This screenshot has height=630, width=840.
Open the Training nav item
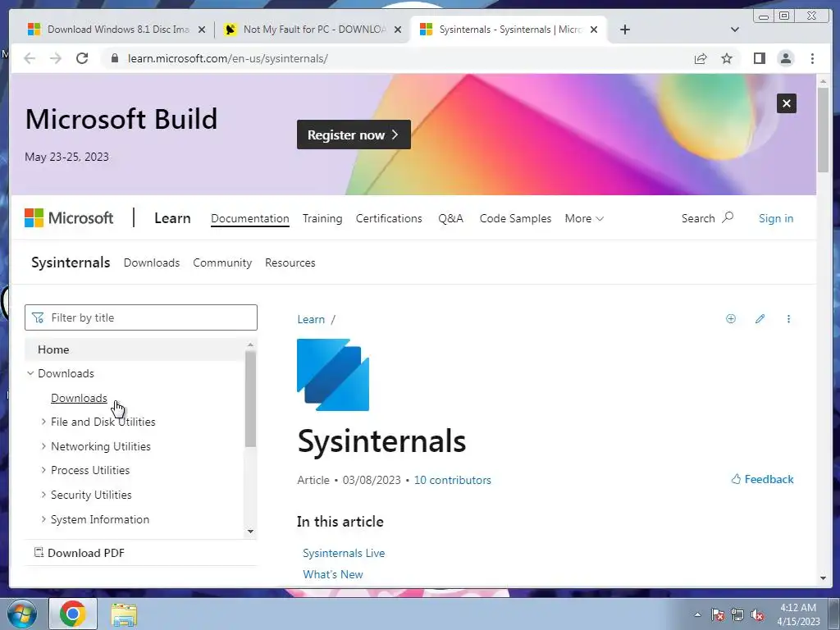point(322,218)
